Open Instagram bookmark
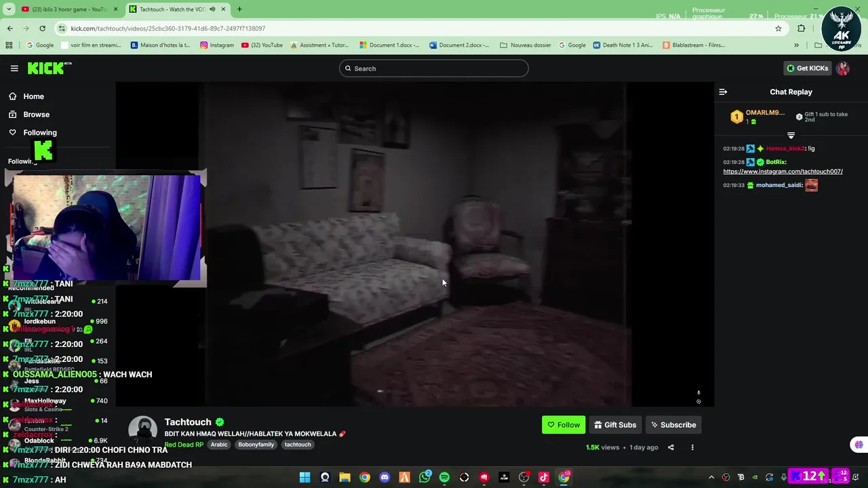 [217, 45]
